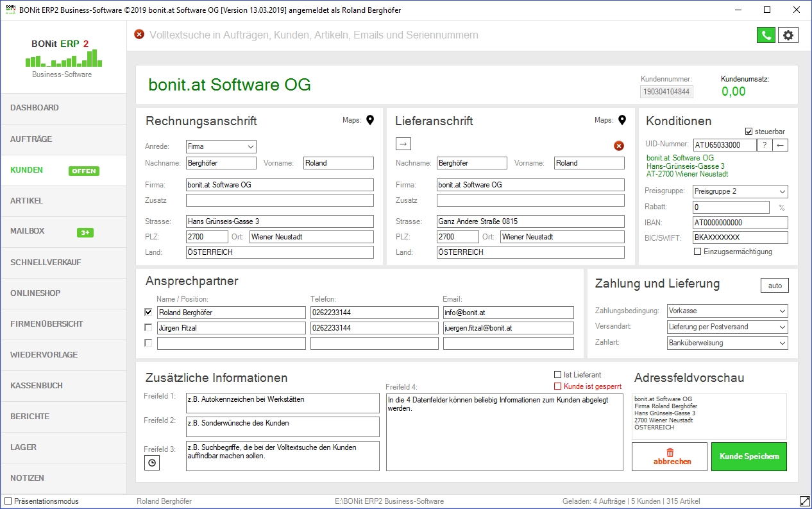Image resolution: width=812 pixels, height=509 pixels.
Task: Open Lager in the sidebar
Action: tap(63, 447)
